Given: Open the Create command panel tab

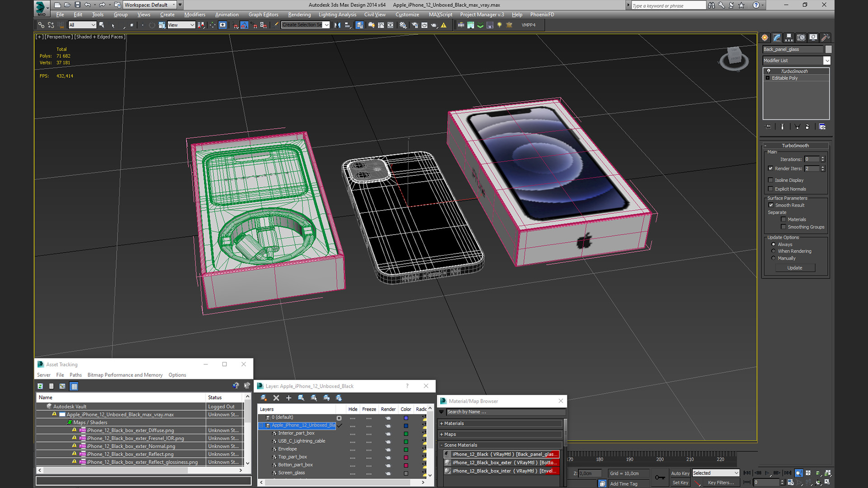Looking at the screenshot, I should tap(764, 38).
